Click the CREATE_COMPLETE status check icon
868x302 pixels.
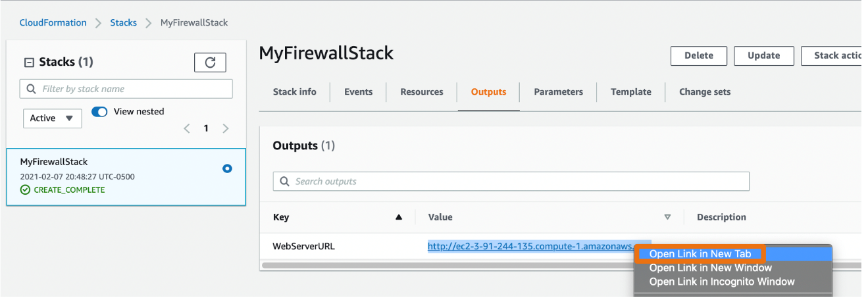tap(25, 189)
